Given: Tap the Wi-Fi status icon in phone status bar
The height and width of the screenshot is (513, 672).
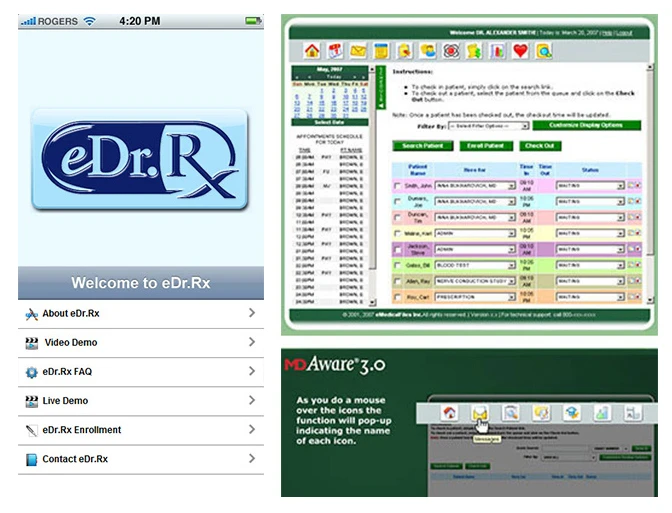Looking at the screenshot, I should (90, 21).
